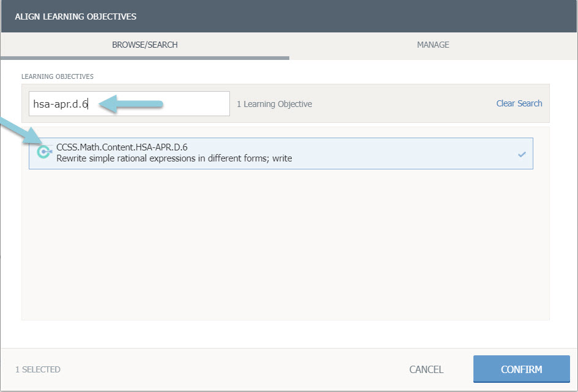Click the 'Rewrite simple rational expressions' description
This screenshot has width=578, height=392.
coord(174,159)
